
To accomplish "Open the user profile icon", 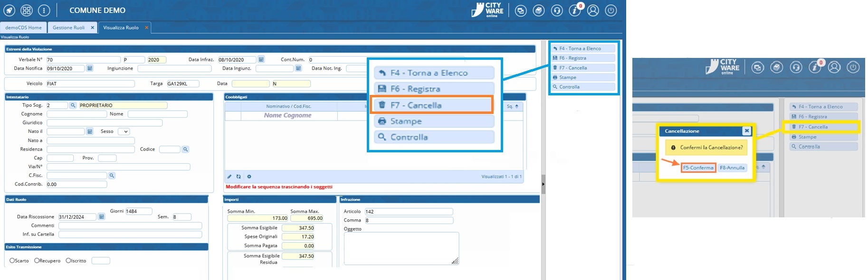I will [x=593, y=10].
